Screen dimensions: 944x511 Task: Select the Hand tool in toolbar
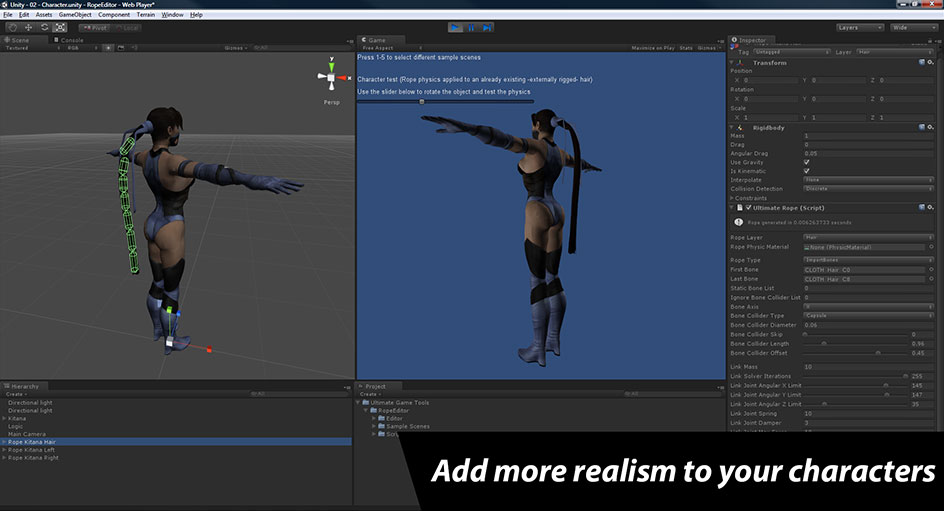coord(13,27)
